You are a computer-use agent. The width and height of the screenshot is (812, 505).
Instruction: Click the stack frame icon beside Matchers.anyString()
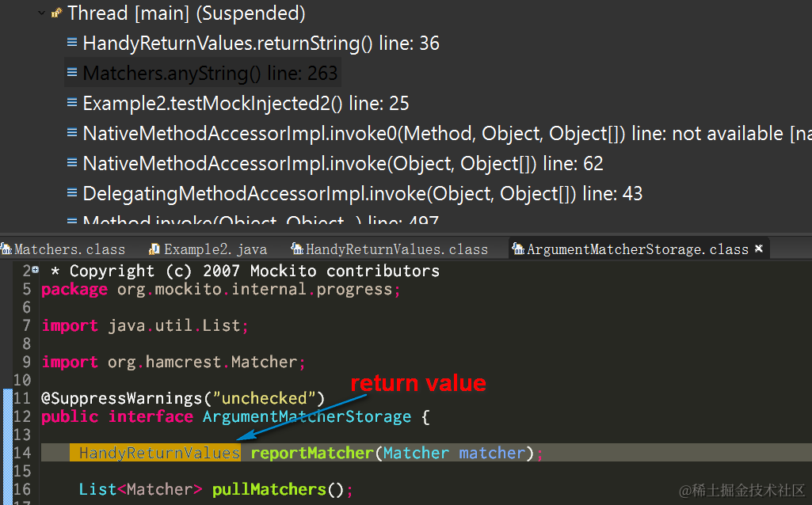(x=72, y=73)
